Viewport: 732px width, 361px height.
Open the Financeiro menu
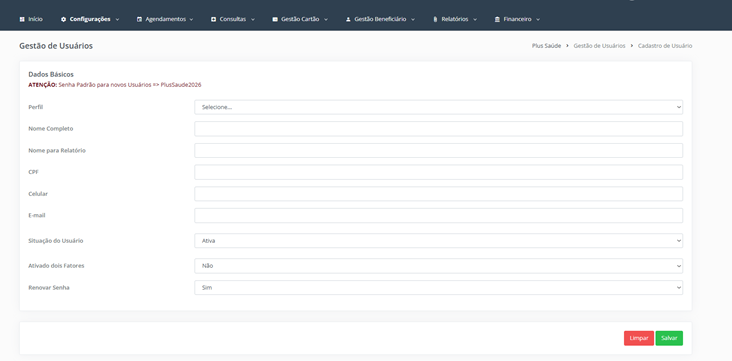pyautogui.click(x=517, y=20)
